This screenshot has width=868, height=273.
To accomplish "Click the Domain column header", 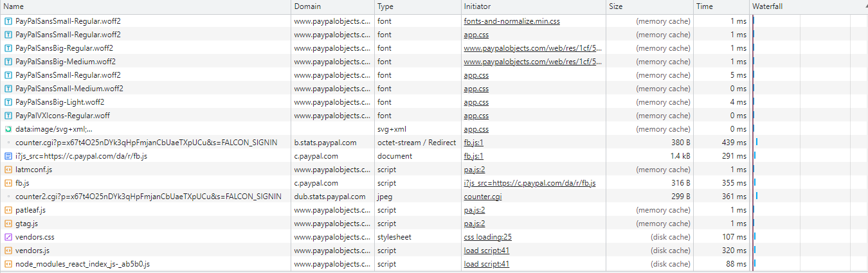I will [x=307, y=6].
